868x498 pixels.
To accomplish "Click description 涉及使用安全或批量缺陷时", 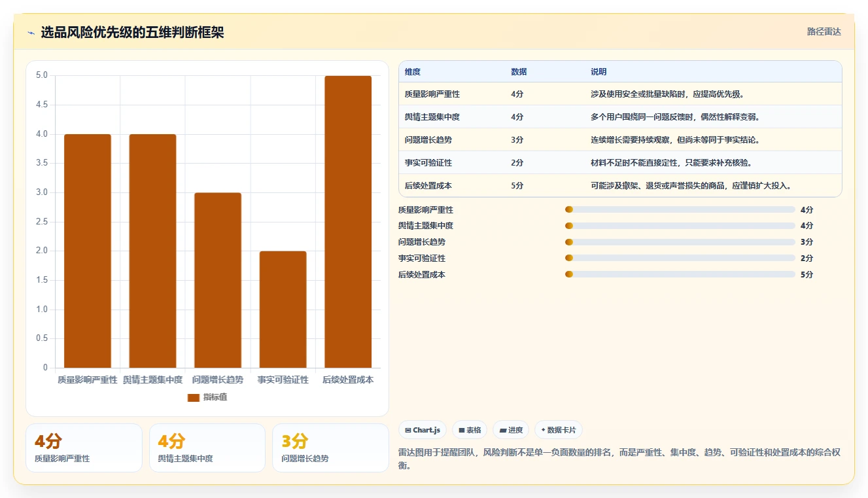I will (x=668, y=94).
